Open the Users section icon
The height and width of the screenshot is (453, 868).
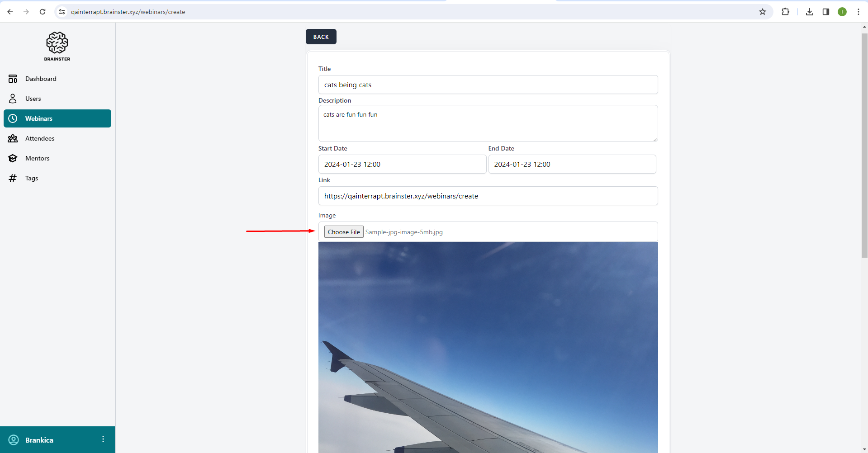pos(13,99)
